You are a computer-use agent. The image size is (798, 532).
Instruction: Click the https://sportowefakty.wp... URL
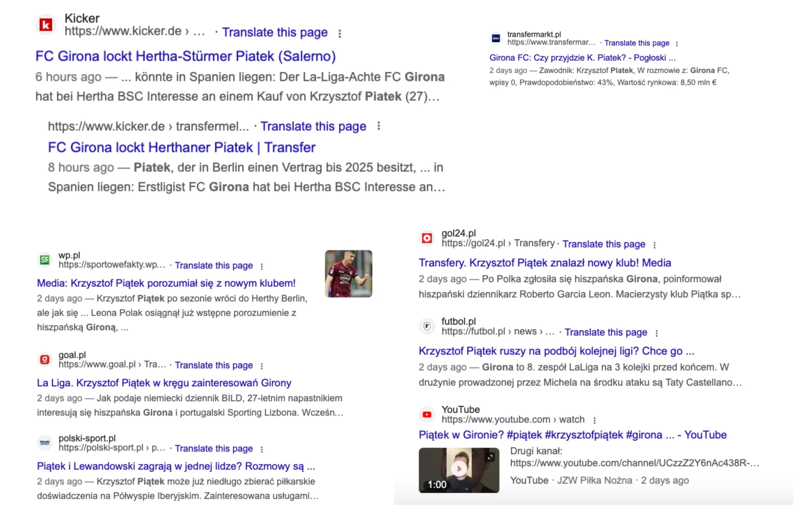point(112,265)
